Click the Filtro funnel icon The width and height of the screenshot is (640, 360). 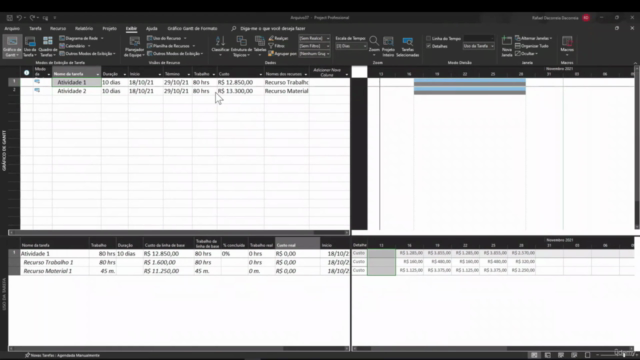[x=271, y=46]
